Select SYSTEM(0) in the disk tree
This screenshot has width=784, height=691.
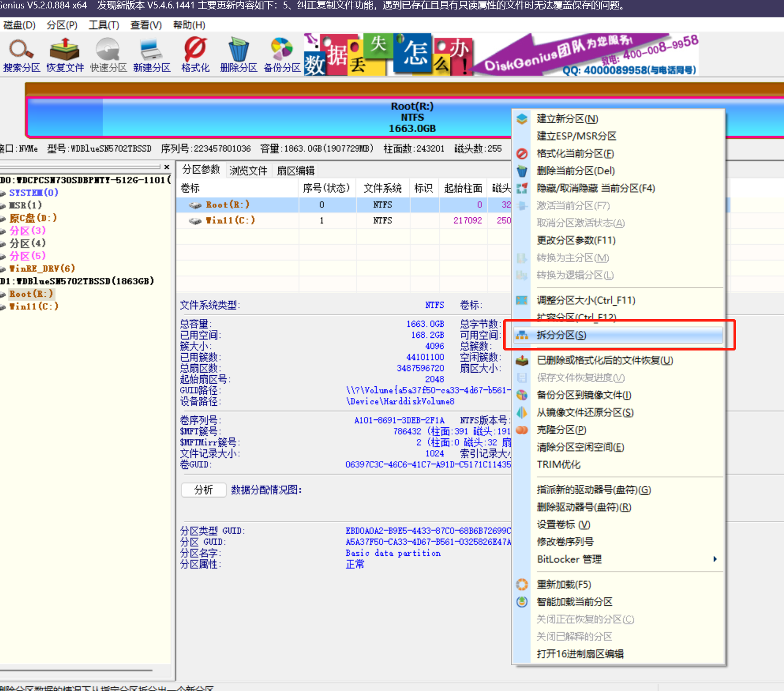(x=34, y=193)
